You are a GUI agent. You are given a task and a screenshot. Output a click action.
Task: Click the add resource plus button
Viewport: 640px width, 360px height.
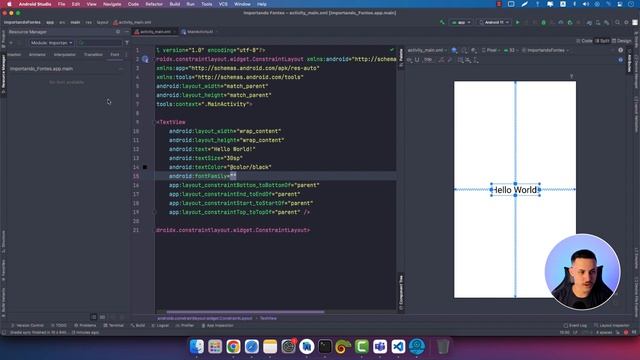[11, 42]
